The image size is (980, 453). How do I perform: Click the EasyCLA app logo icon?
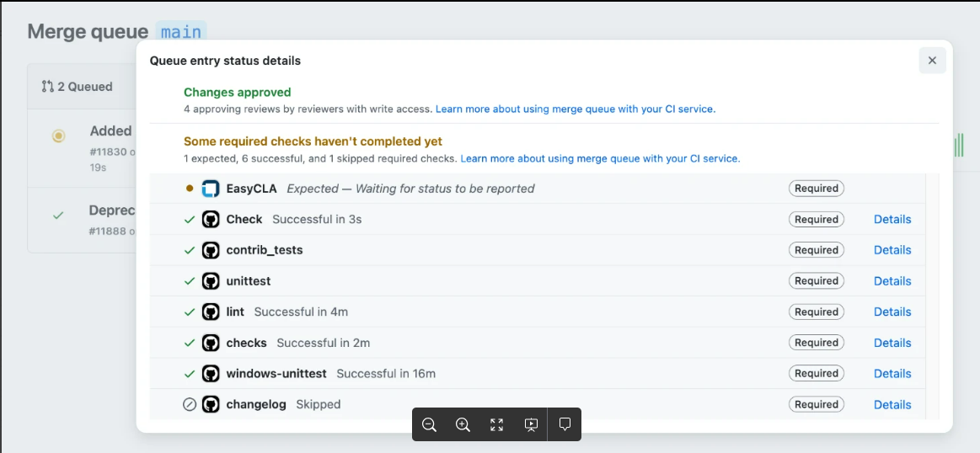tap(211, 189)
